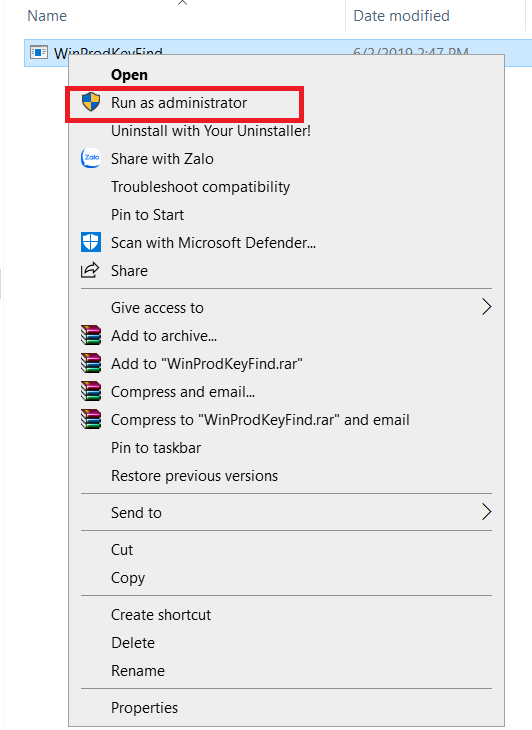Viewport: 532px width, 730px height.
Task: Click WinRAR icon next to Add to archive
Action: pyautogui.click(x=91, y=335)
